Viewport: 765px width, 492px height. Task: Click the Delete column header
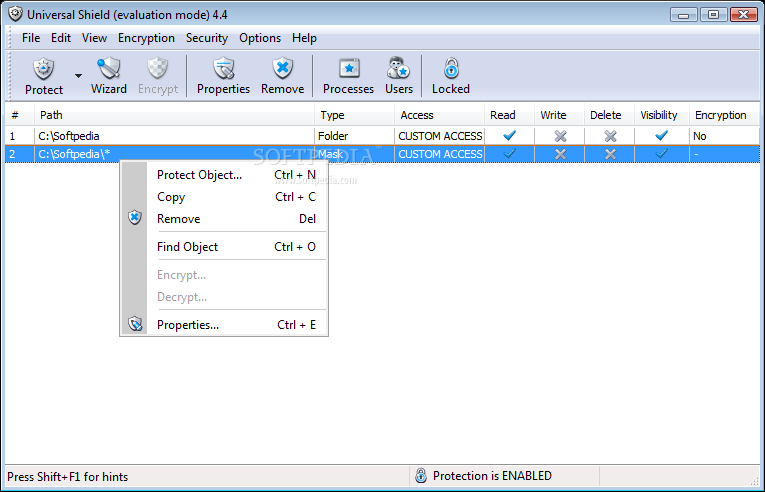(x=609, y=115)
